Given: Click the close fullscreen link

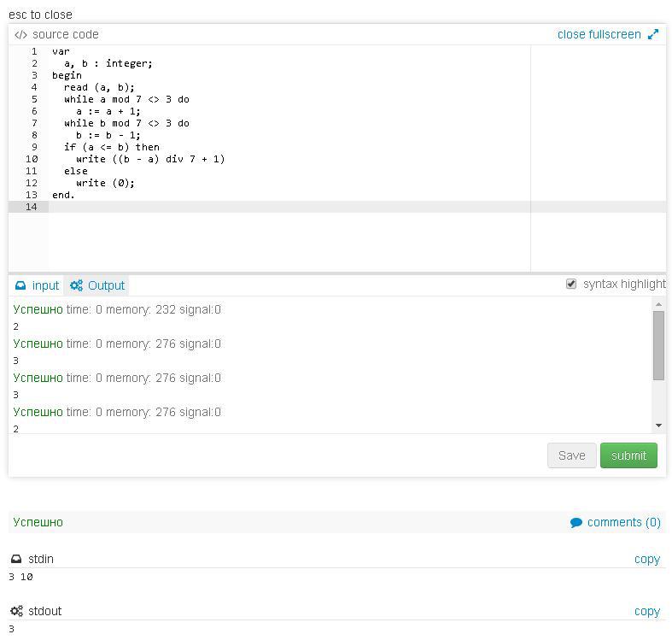Looking at the screenshot, I should click(x=599, y=35).
